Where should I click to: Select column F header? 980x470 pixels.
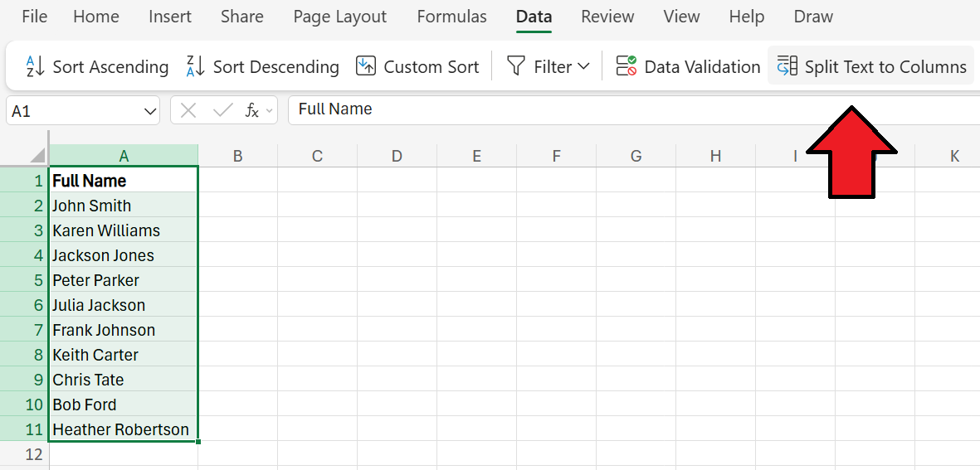pos(556,156)
